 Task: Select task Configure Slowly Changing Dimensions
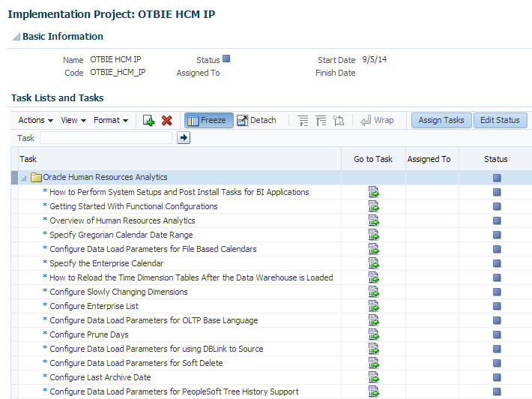point(118,292)
